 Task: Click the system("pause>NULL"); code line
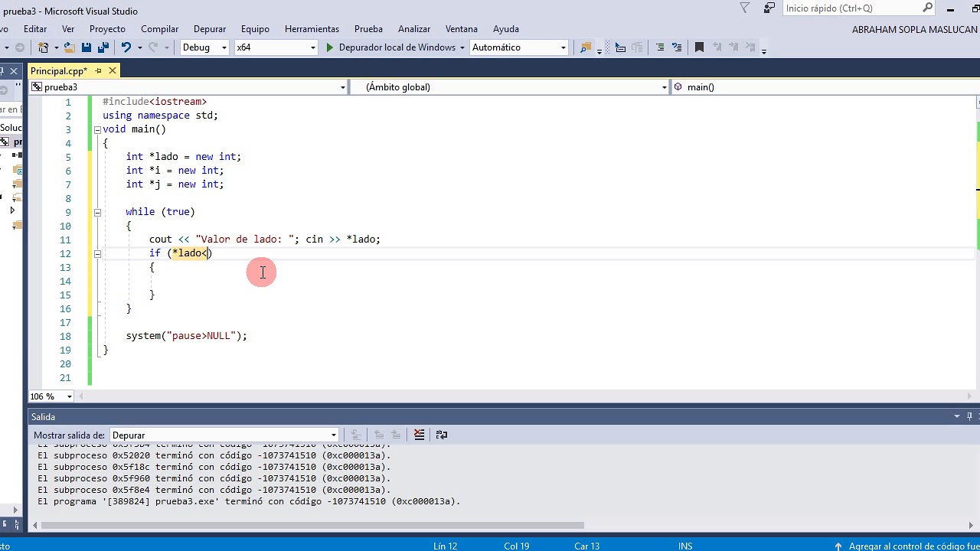[187, 336]
